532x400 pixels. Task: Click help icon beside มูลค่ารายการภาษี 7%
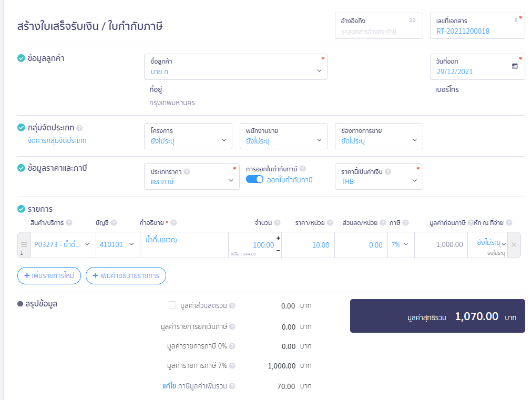pyautogui.click(x=232, y=366)
